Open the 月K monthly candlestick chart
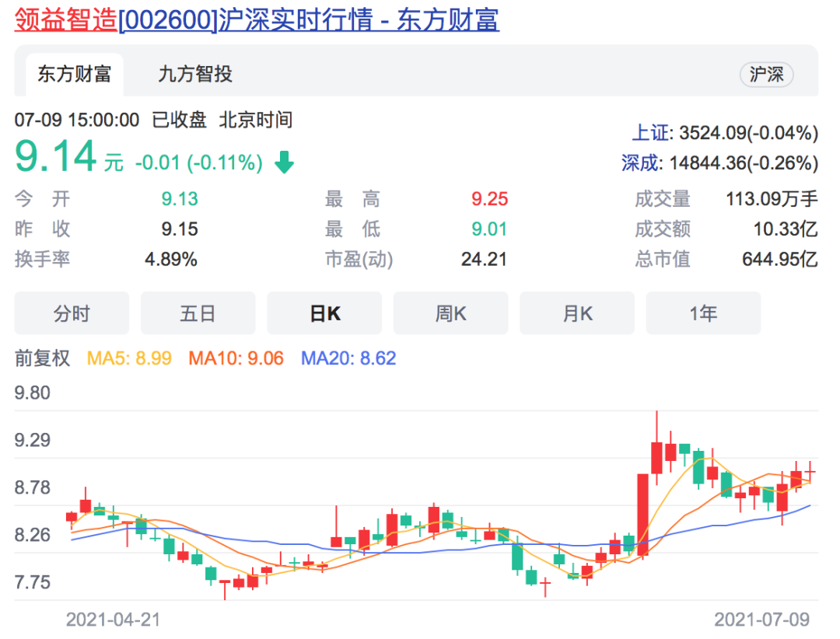The height and width of the screenshot is (639, 840). click(577, 313)
